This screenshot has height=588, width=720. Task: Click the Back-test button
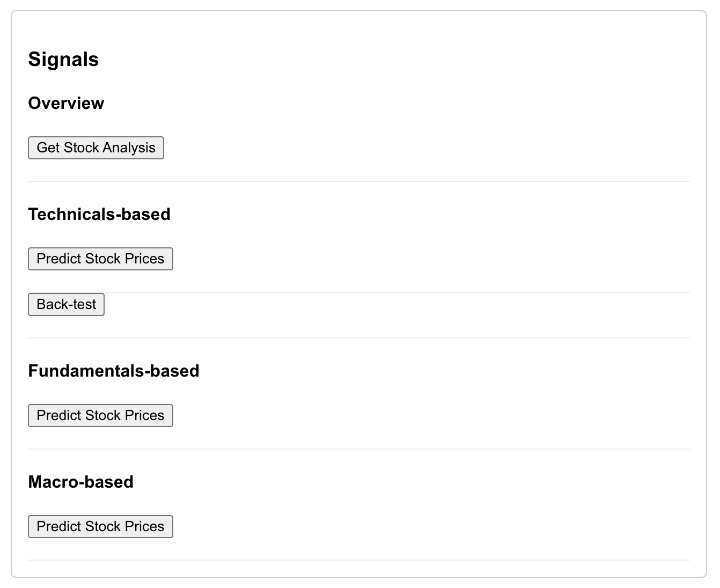66,304
